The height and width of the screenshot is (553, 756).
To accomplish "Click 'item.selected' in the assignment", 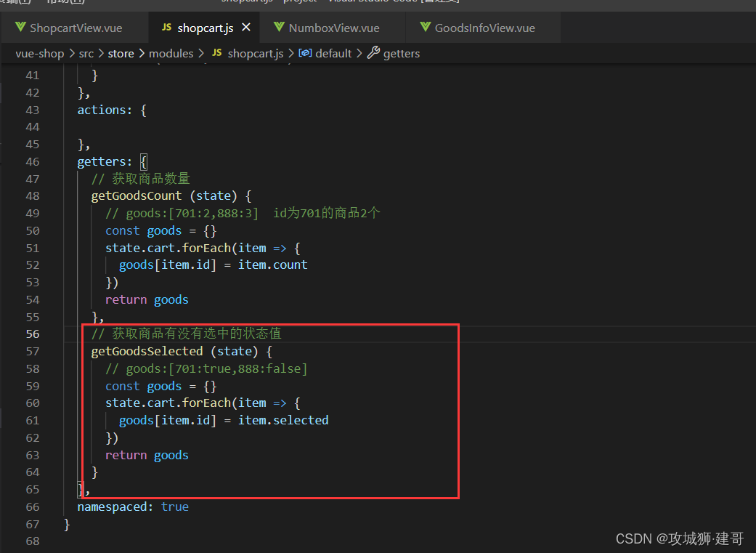I will [x=283, y=420].
